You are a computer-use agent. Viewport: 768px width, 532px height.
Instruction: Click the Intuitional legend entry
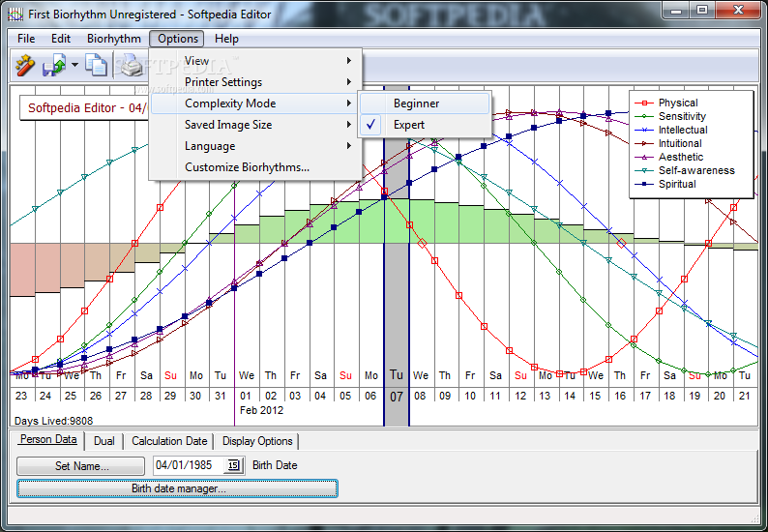click(x=668, y=143)
